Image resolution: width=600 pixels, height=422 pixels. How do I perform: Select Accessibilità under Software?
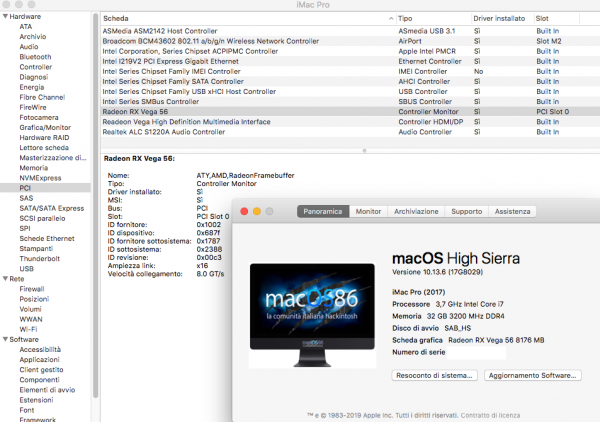click(x=40, y=349)
